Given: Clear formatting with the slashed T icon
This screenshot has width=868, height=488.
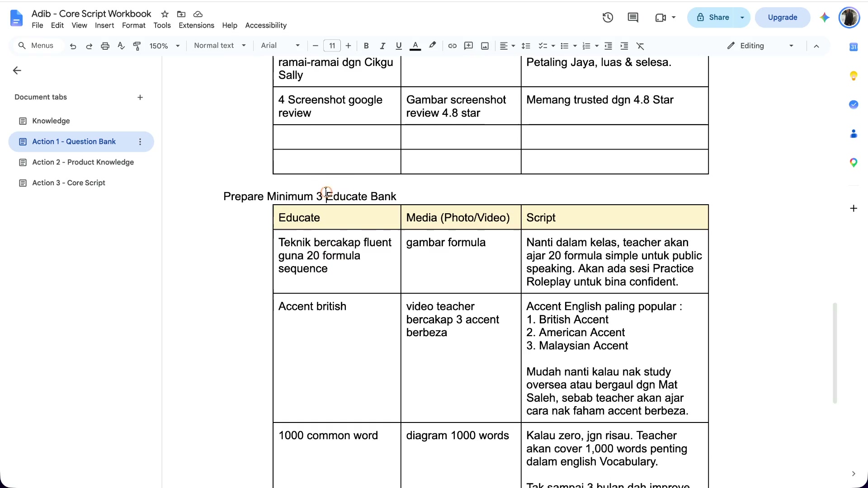Looking at the screenshot, I should point(640,46).
